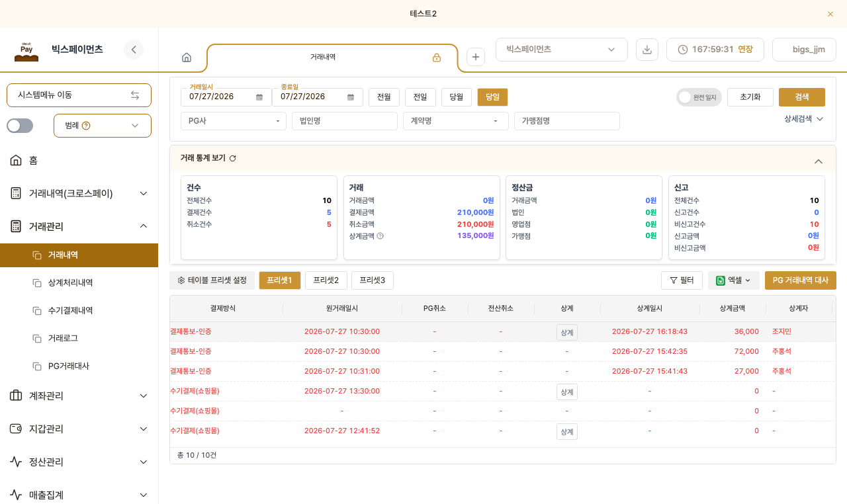Toggle the switch beside the 범례 dropdown
The height and width of the screenshot is (504, 847).
[20, 126]
